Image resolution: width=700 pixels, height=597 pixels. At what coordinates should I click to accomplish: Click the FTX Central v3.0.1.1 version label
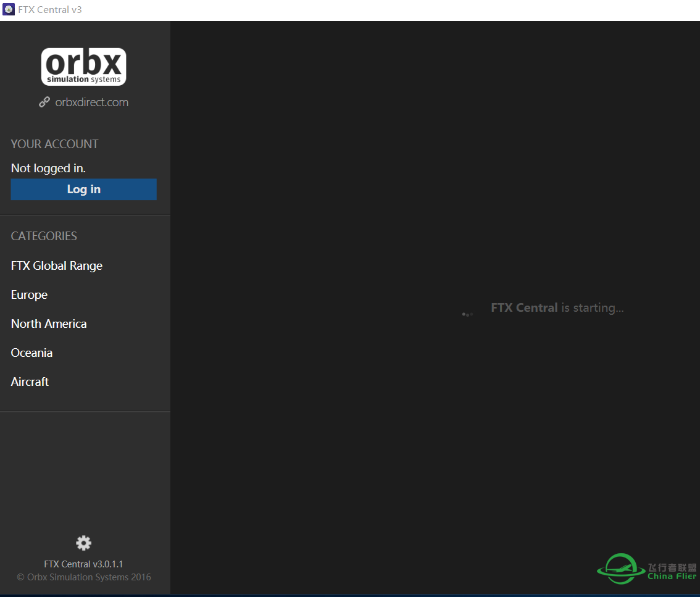83,564
